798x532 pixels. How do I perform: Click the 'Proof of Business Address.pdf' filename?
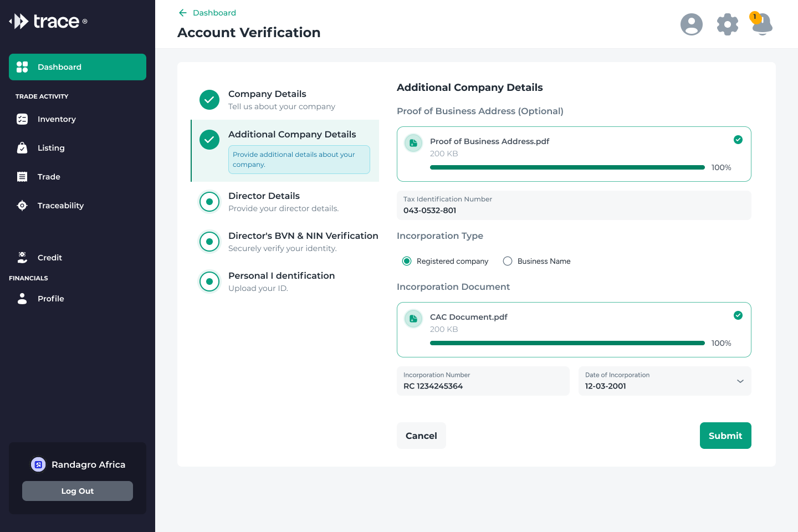pos(490,141)
